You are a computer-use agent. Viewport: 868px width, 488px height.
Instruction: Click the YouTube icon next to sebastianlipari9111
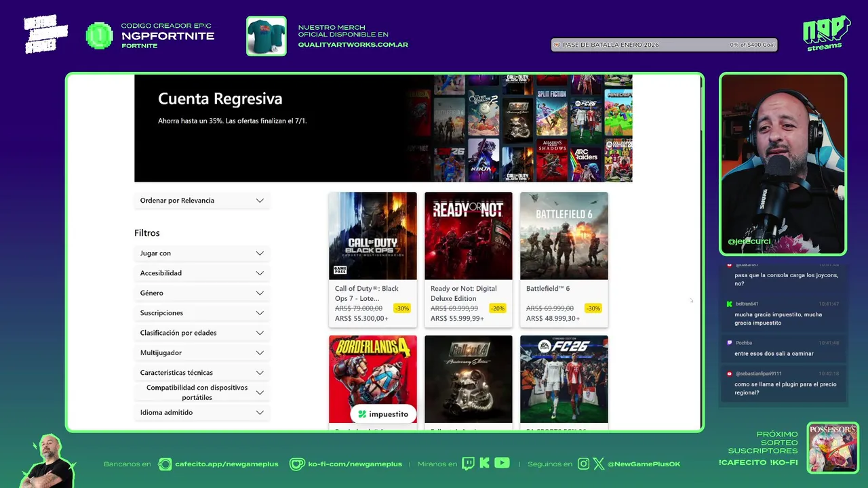[x=729, y=373]
